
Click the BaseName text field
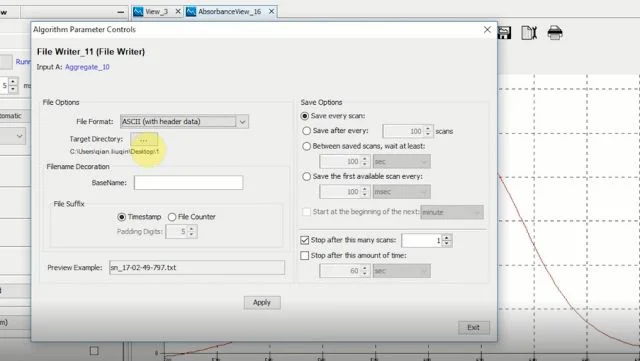[x=189, y=183]
